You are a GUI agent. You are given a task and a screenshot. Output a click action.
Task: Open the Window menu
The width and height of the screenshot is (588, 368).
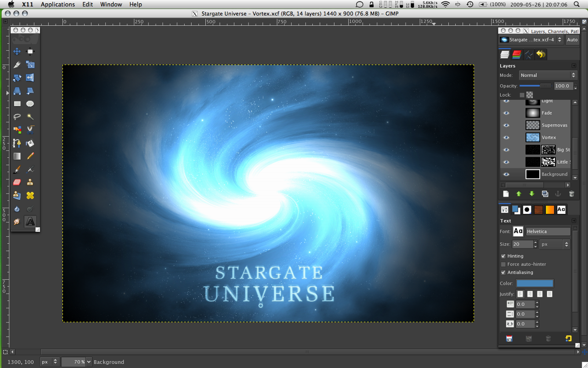111,5
